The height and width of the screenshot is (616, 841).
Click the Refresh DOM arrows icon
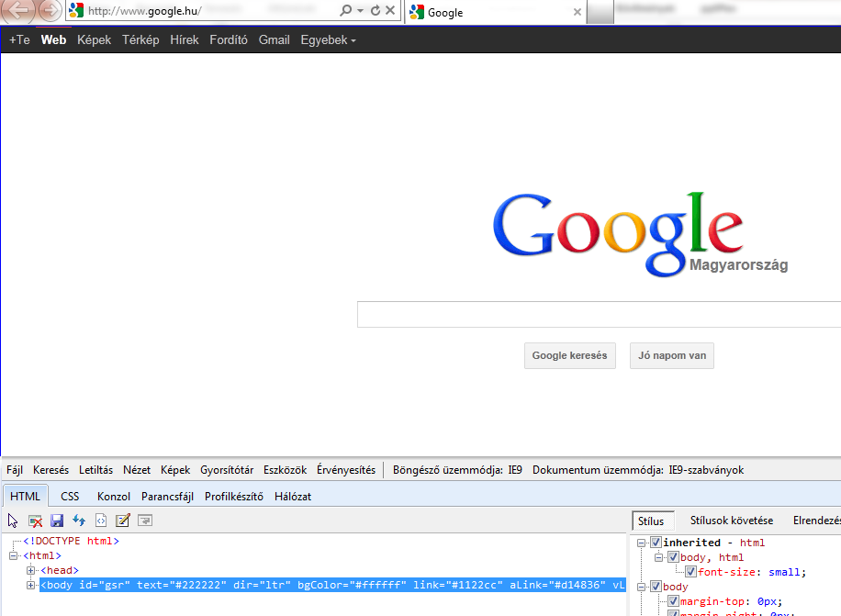pyautogui.click(x=79, y=520)
